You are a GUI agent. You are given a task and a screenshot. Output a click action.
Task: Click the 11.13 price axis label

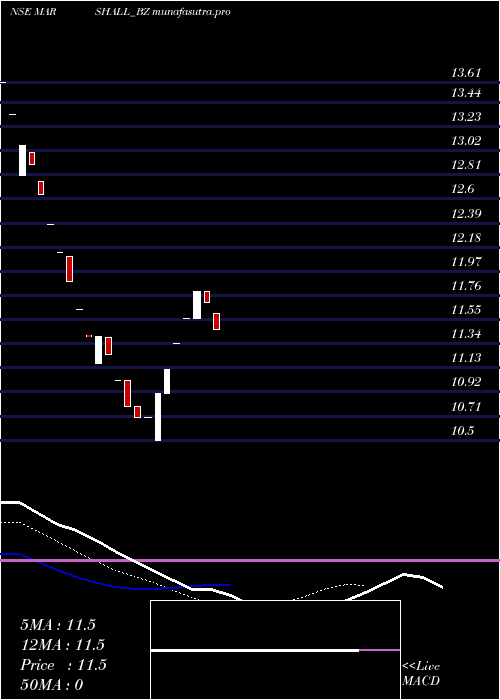[x=466, y=358]
